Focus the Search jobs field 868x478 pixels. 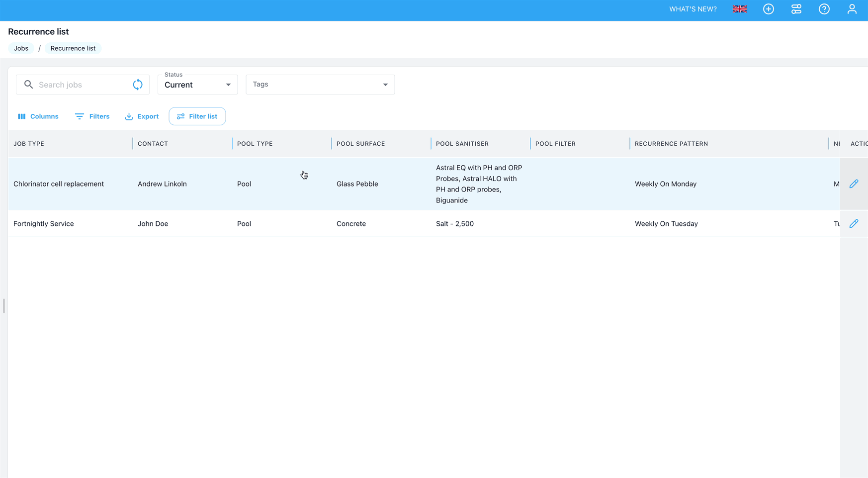[83, 85]
